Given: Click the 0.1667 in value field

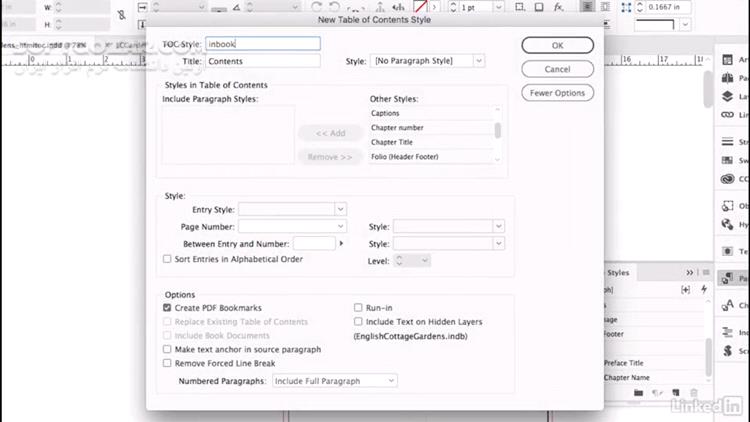Looking at the screenshot, I should click(669, 7).
